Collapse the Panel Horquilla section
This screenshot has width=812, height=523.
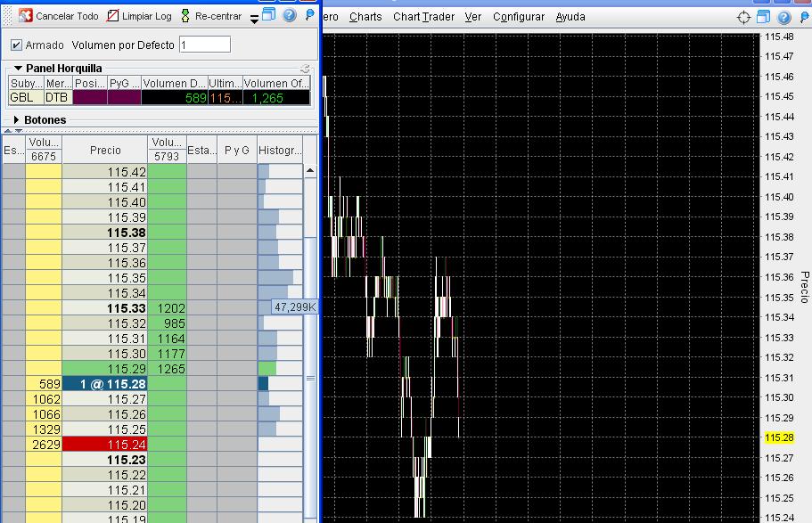[18, 68]
